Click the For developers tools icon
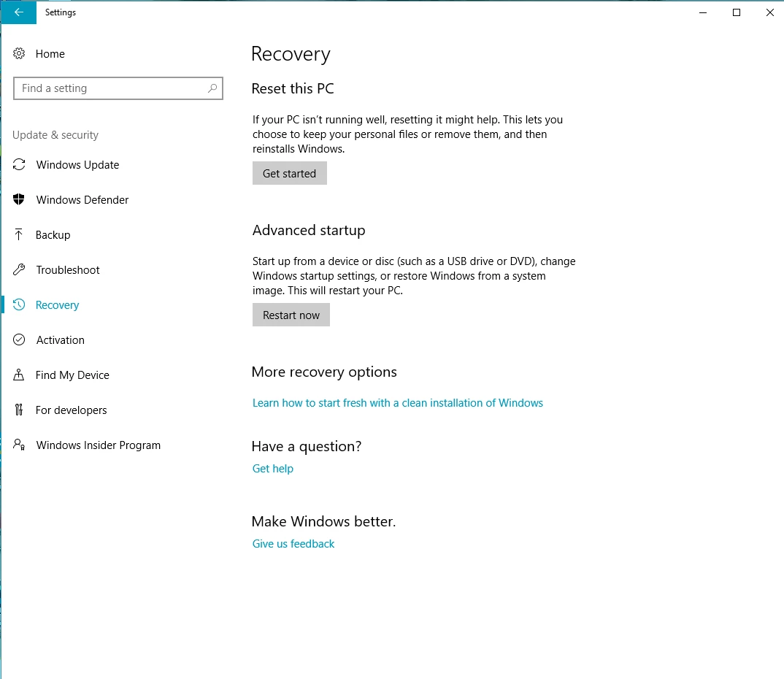 click(x=19, y=410)
